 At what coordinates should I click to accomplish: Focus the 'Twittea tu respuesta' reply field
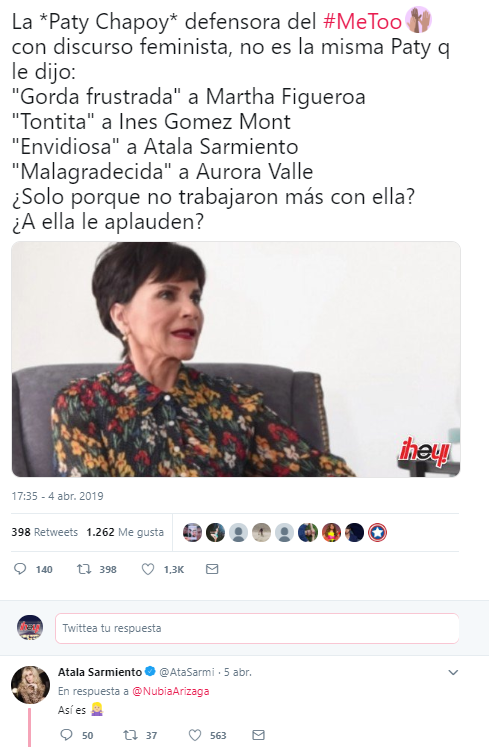[257, 628]
